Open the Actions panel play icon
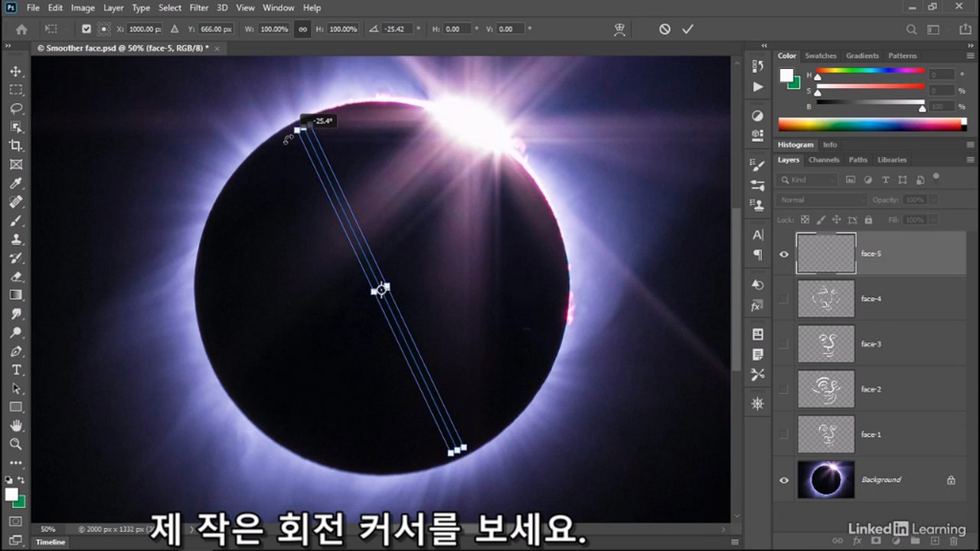Viewport: 980px width, 551px height. click(758, 86)
